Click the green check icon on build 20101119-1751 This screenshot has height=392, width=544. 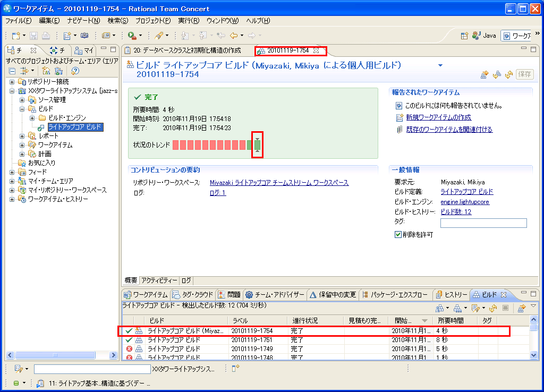point(129,340)
